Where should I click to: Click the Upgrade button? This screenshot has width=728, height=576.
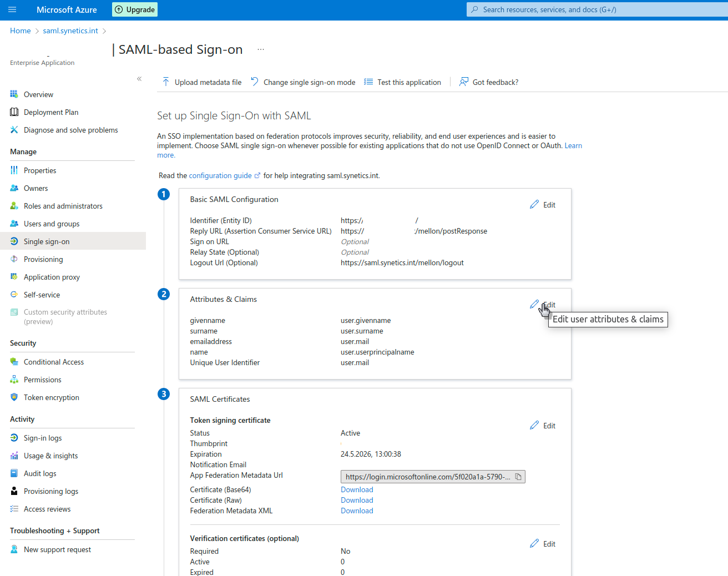[x=135, y=9]
